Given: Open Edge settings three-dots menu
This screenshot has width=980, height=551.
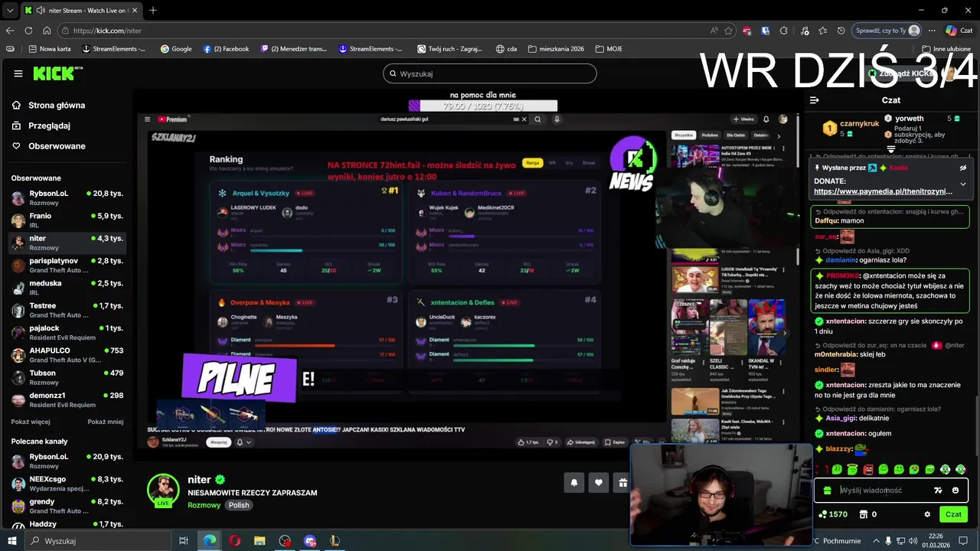Looking at the screenshot, I should point(932,31).
